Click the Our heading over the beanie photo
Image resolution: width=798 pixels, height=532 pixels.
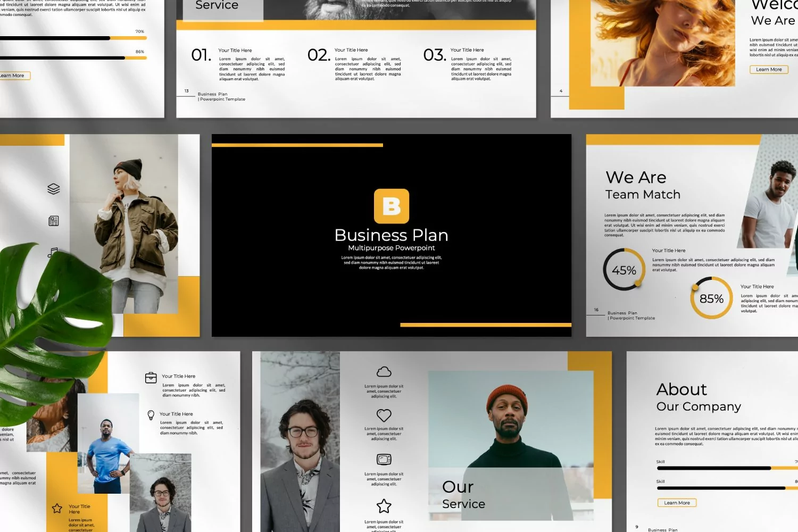pos(458,487)
